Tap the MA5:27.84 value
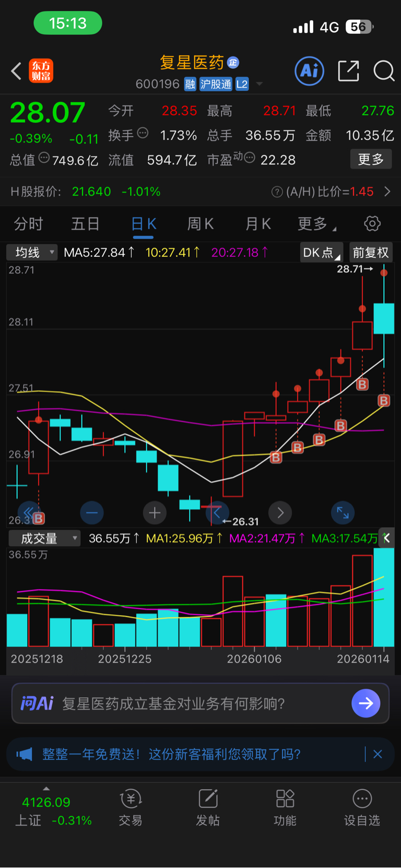The image size is (401, 868). (99, 253)
